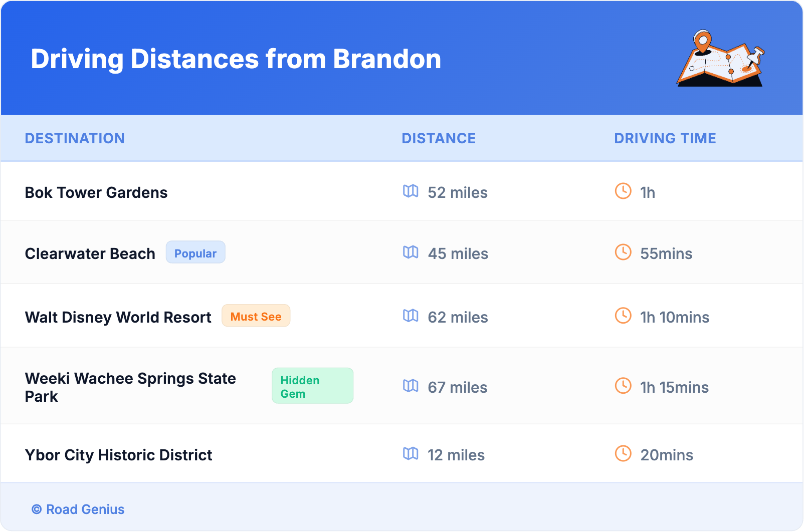The image size is (804, 532).
Task: Click the clock icon beside 20mins
Action: pyautogui.click(x=623, y=454)
